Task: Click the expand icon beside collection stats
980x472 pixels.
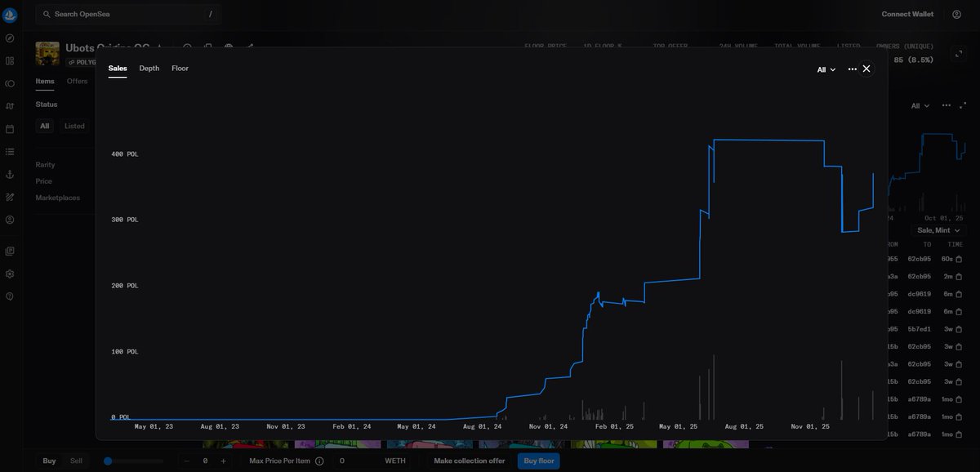Action: (x=958, y=54)
